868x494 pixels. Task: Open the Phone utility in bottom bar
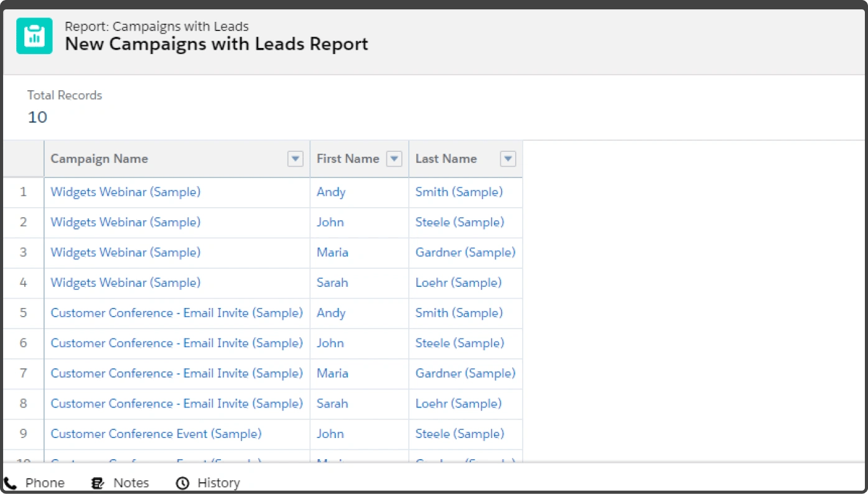tap(35, 483)
